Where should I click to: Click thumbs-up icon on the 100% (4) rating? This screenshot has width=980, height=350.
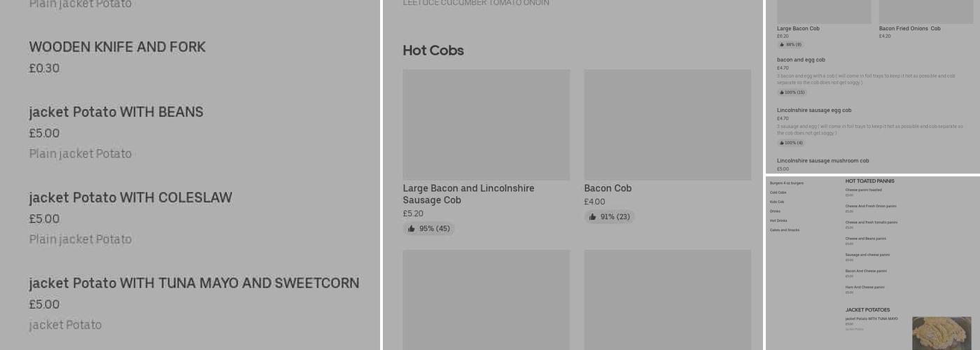pos(781,143)
